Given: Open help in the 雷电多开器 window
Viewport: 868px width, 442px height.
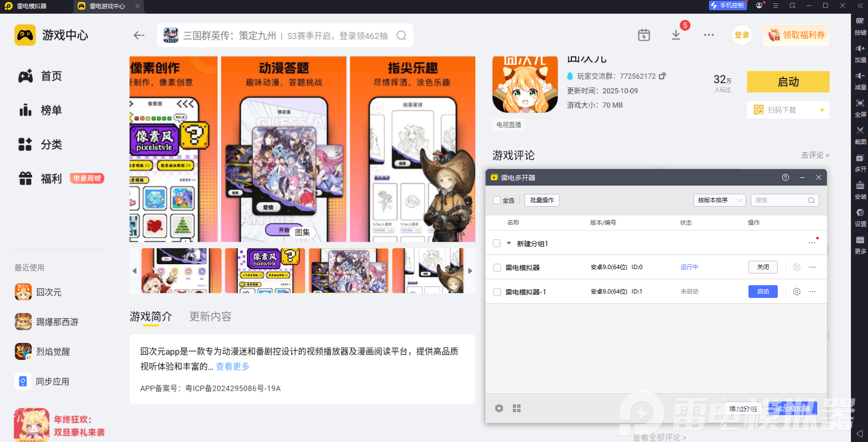Looking at the screenshot, I should [x=786, y=177].
